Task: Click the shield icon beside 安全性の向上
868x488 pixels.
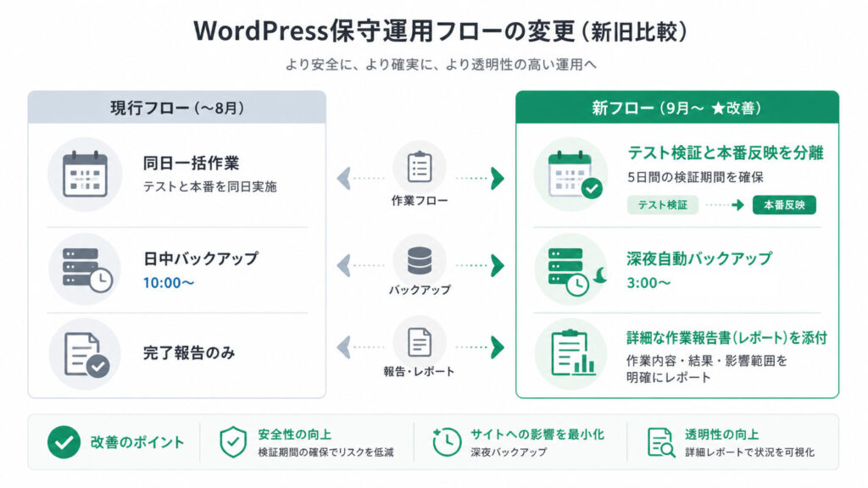Action: pyautogui.click(x=233, y=442)
